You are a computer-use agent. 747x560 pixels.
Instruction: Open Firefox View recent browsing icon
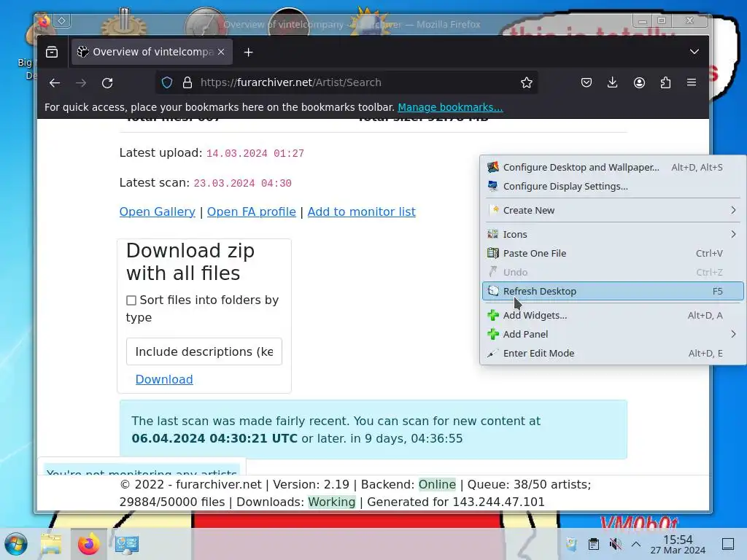(52, 52)
